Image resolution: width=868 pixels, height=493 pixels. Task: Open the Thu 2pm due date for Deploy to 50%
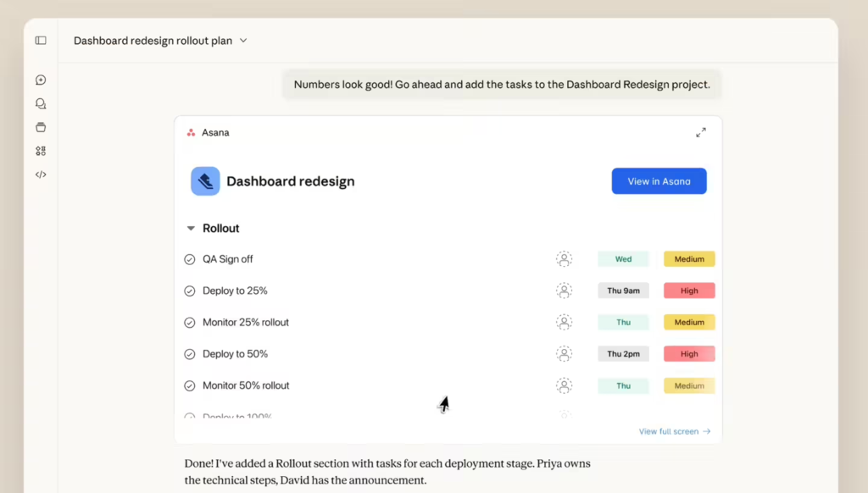pyautogui.click(x=623, y=354)
